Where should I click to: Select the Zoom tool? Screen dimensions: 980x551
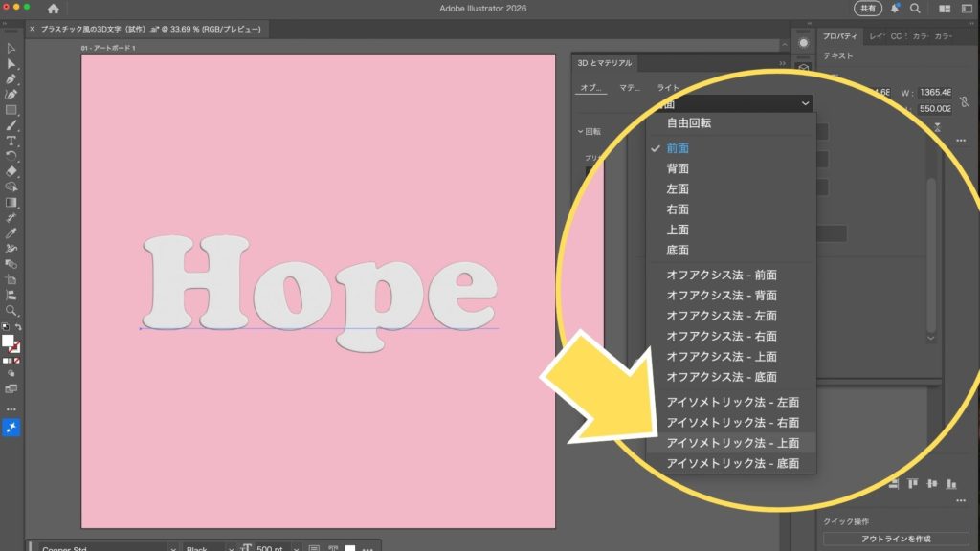coord(11,310)
